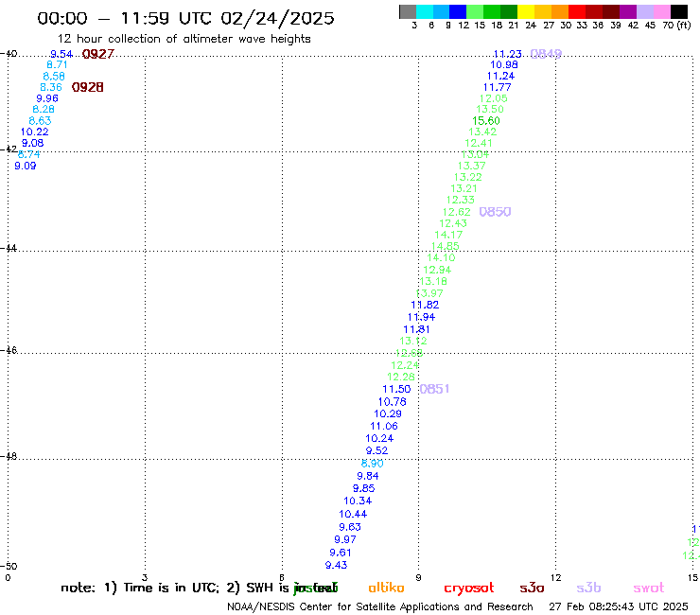Click the wave height value 13.22
The width and height of the screenshot is (700, 615).
pyautogui.click(x=468, y=177)
